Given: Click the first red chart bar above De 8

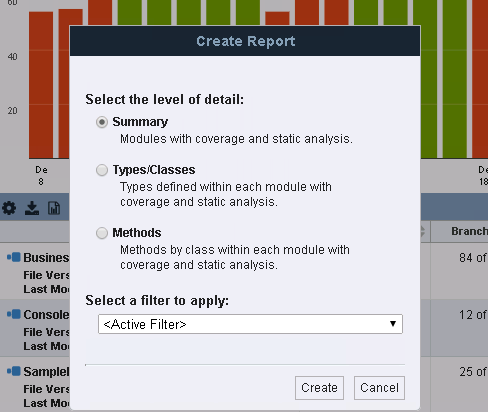Looking at the screenshot, I should coord(41,85).
